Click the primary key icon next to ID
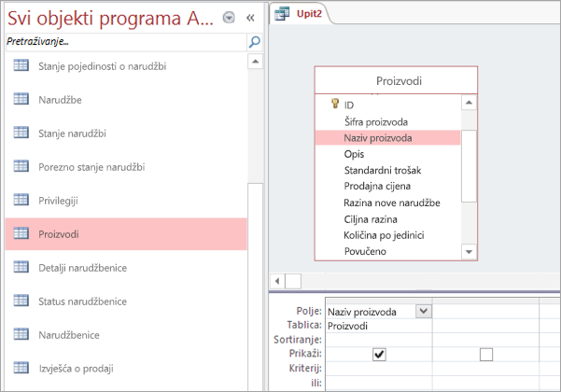Screen dimensions: 561x392 pos(335,104)
